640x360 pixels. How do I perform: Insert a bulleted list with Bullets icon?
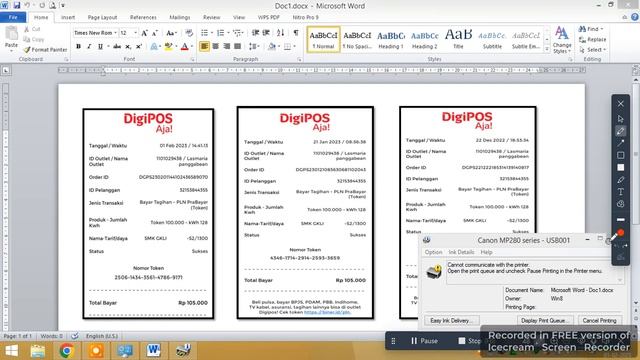[x=204, y=33]
